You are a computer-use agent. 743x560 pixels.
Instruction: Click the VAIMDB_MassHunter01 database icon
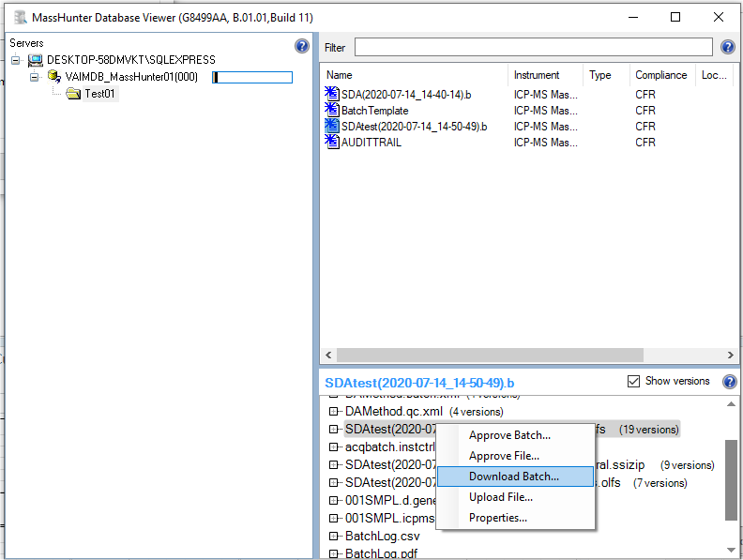54,76
